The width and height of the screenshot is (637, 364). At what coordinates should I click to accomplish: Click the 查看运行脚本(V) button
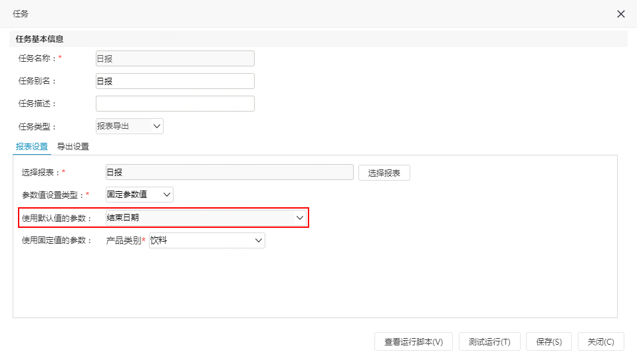(414, 341)
